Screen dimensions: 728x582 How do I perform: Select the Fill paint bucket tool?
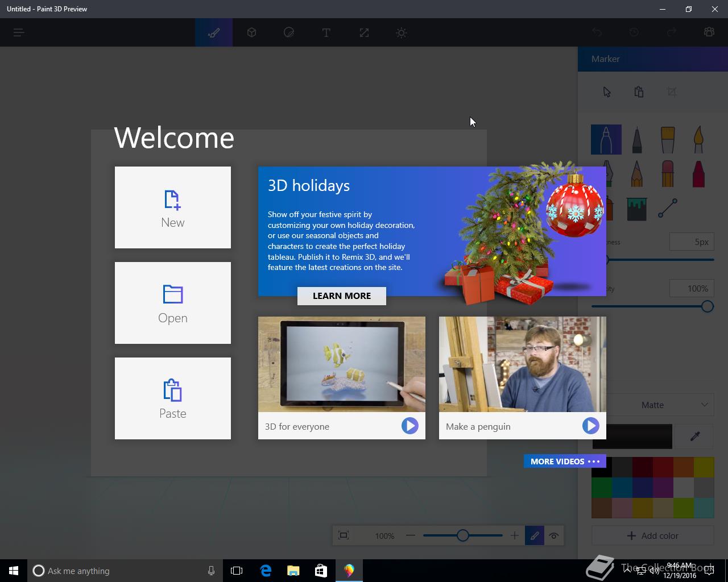[x=637, y=208]
